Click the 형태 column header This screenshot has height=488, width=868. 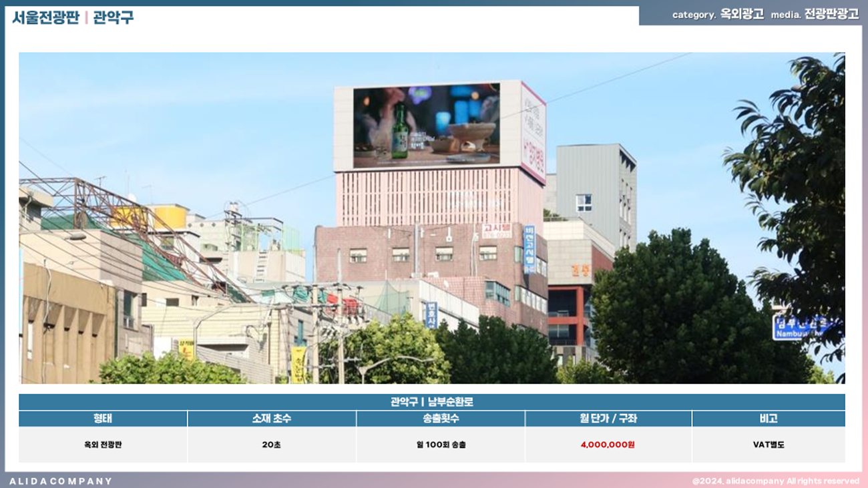[x=103, y=419]
